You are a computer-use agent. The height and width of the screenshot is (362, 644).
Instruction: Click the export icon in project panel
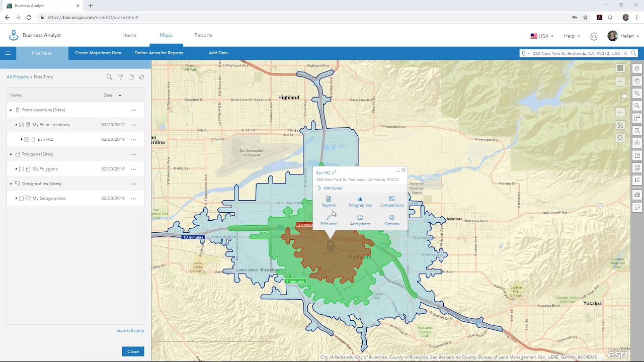click(x=131, y=77)
